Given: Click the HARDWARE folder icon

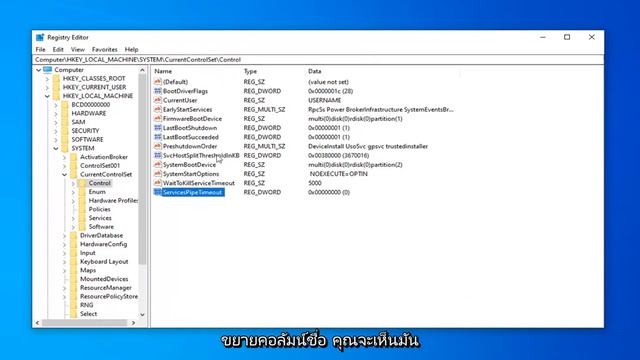Looking at the screenshot, I should (65, 113).
